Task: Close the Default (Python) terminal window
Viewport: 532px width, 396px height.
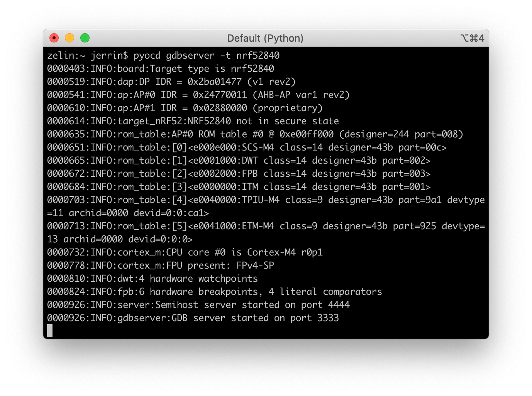Action: point(54,38)
